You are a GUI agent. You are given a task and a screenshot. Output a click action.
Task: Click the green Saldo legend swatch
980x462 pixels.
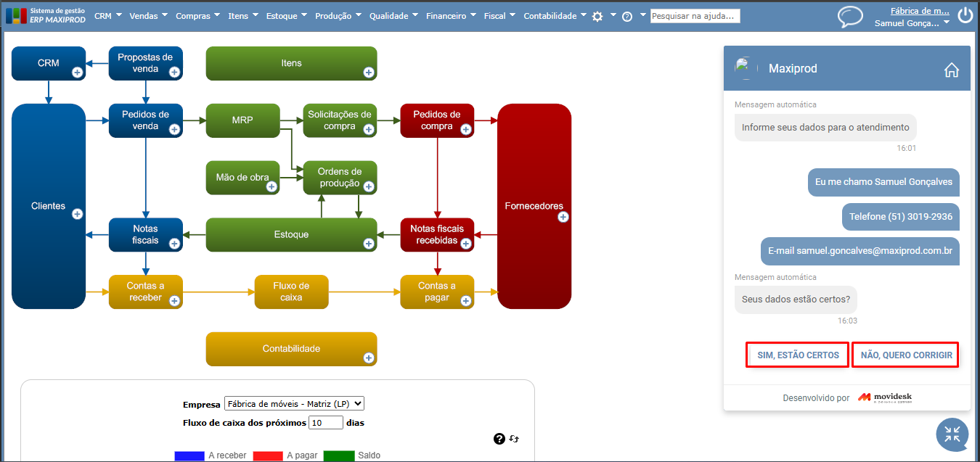[339, 455]
